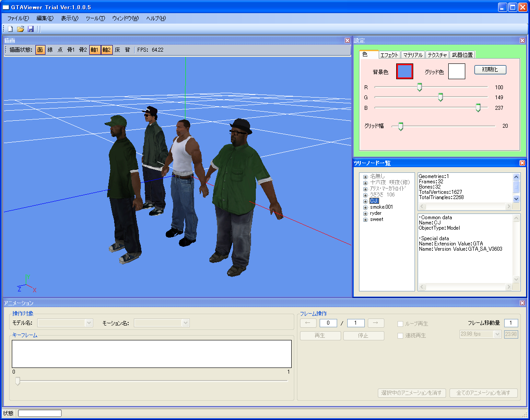Expand the smoke.001 tree node

click(365, 207)
